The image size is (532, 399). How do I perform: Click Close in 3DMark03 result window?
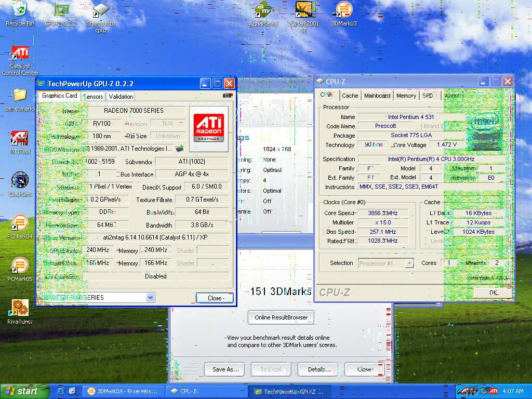click(x=364, y=369)
